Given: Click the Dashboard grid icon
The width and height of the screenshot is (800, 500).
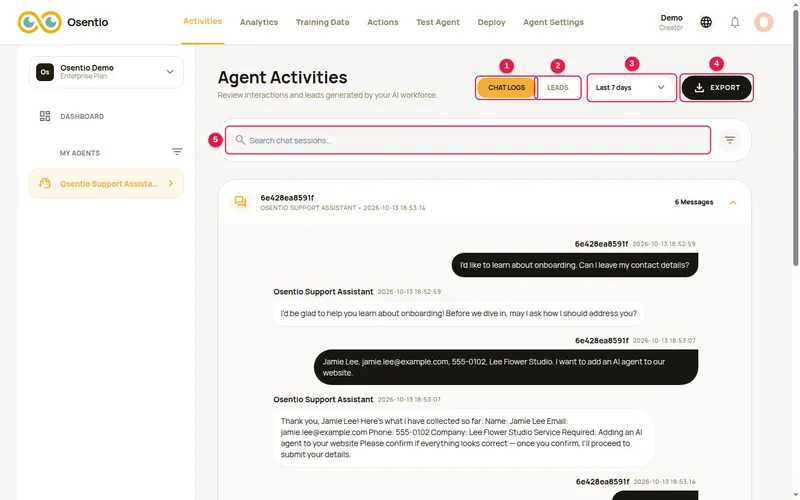Looking at the screenshot, I should pyautogui.click(x=45, y=116).
